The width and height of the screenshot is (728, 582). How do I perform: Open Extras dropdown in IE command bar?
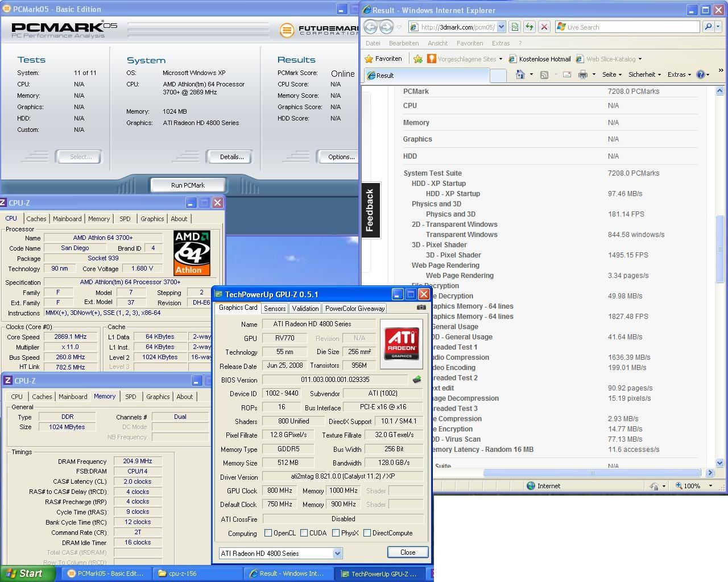679,74
